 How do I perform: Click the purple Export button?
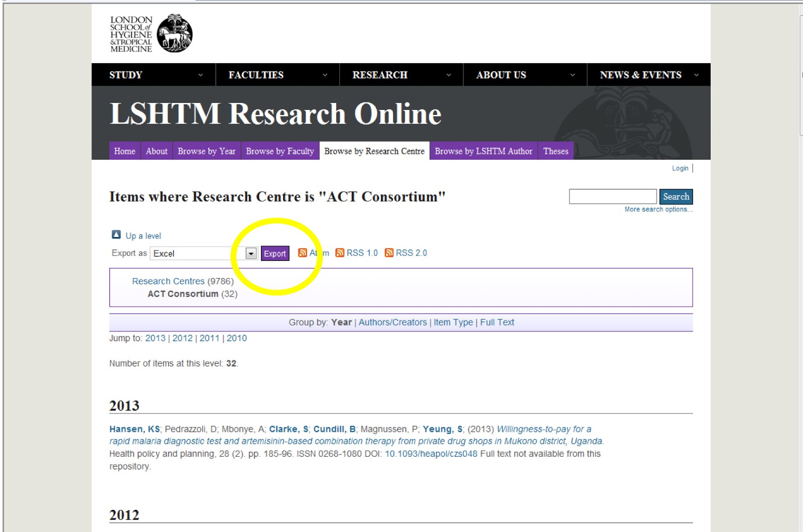tap(275, 253)
